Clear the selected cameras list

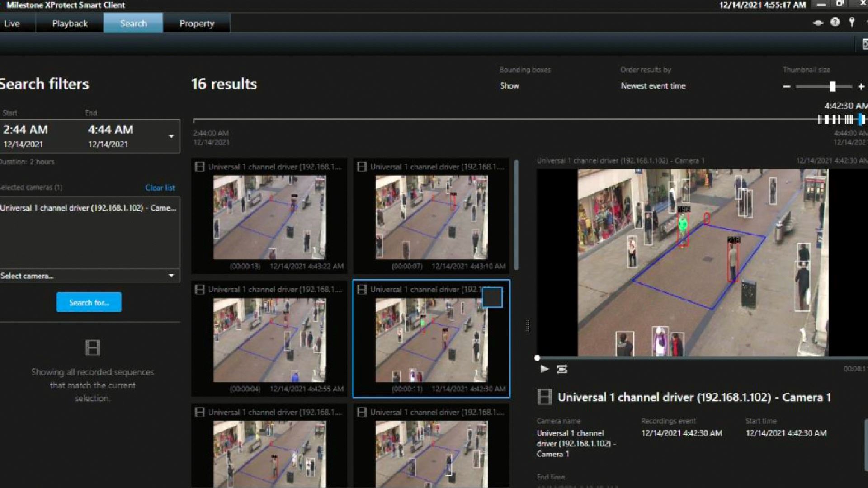point(160,188)
